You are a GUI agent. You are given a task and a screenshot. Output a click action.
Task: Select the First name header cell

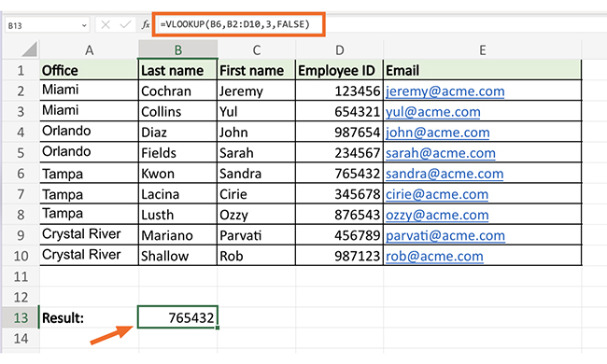point(256,70)
